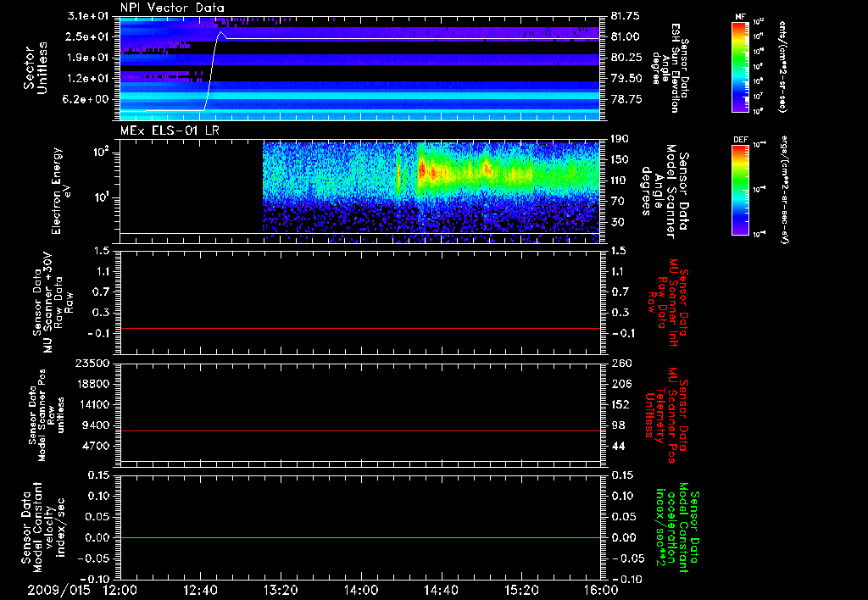Click the 78.75 elevation angle tick label
This screenshot has width=868, height=600.
point(625,99)
